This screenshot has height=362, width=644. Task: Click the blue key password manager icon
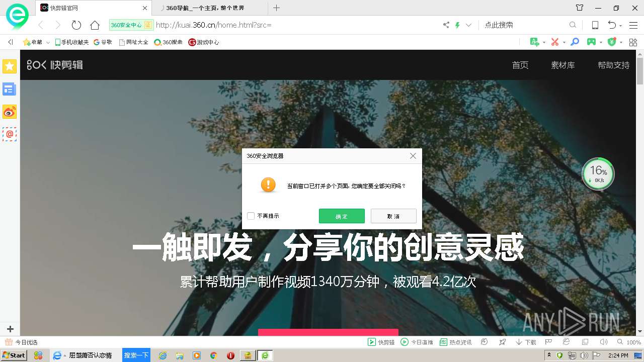point(575,42)
